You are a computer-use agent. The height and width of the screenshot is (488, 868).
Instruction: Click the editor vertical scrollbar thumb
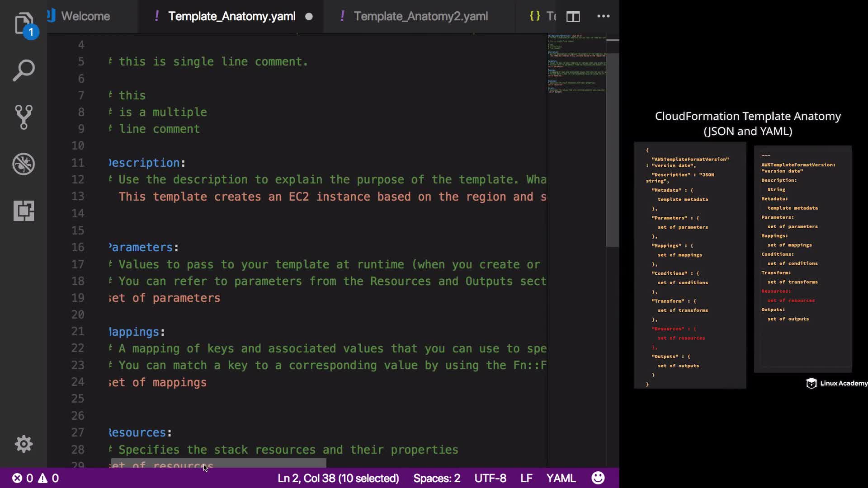612,149
